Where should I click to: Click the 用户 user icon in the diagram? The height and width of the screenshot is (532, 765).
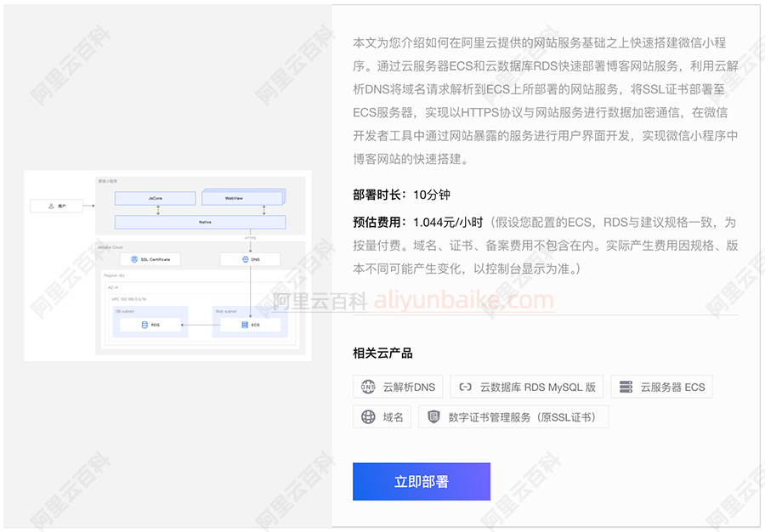(51, 206)
